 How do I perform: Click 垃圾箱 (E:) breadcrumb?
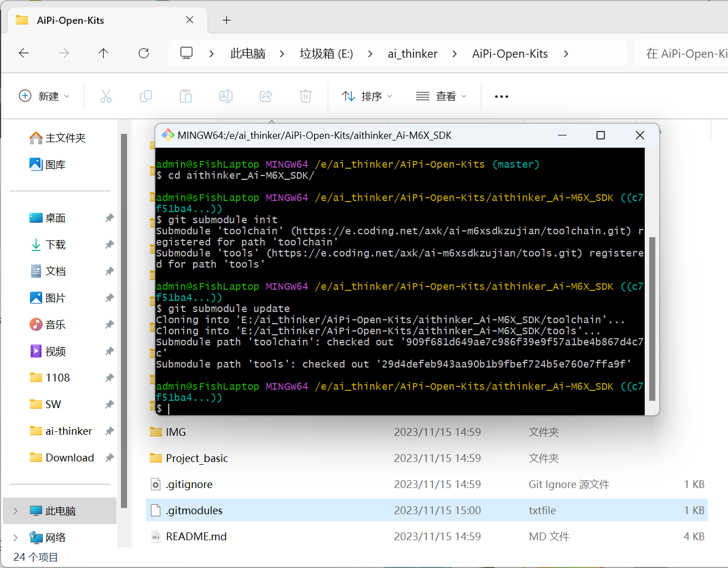[326, 54]
